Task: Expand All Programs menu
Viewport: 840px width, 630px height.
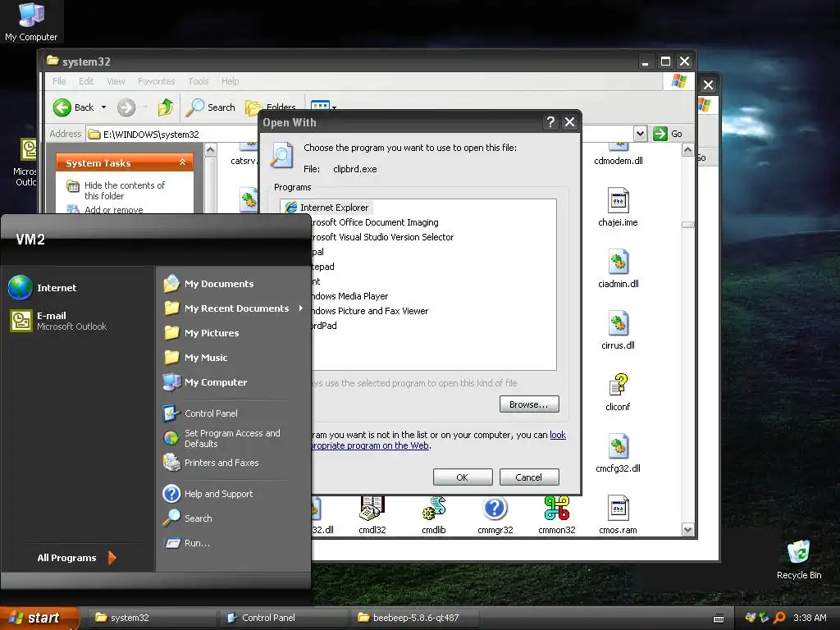Action: click(x=76, y=558)
